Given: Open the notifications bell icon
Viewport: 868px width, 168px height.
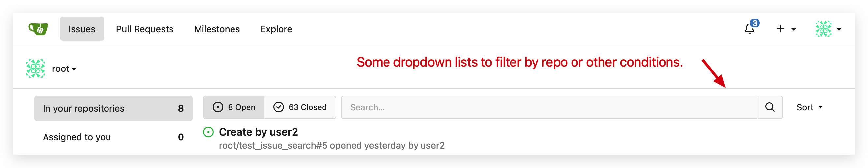Looking at the screenshot, I should click(749, 29).
